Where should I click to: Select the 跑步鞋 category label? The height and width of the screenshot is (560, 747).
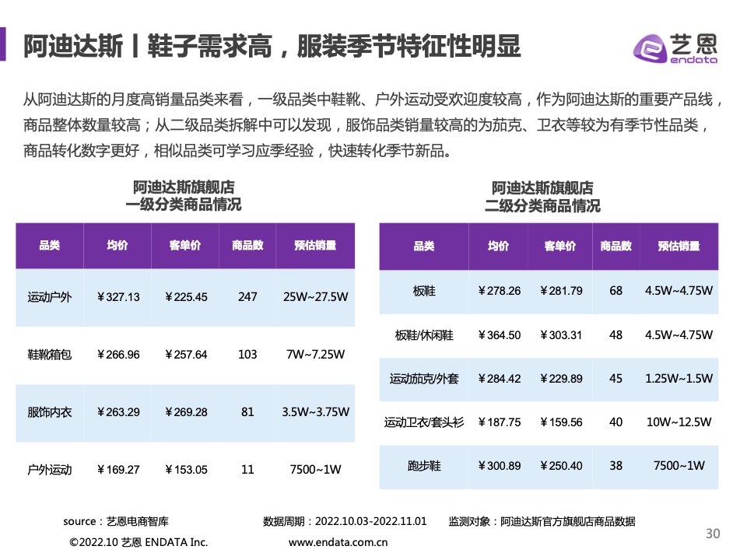424,466
